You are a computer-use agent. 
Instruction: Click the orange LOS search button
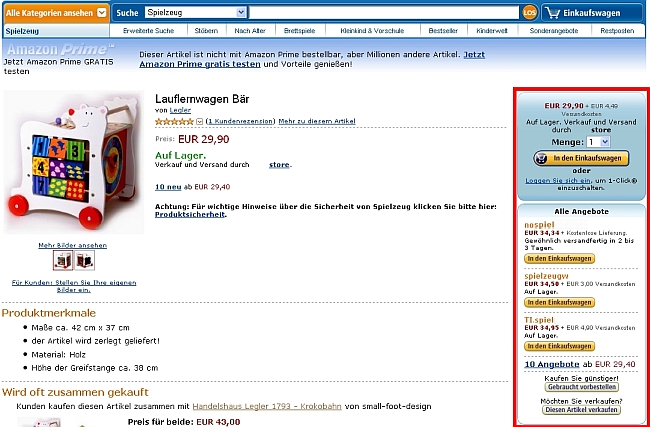click(529, 12)
